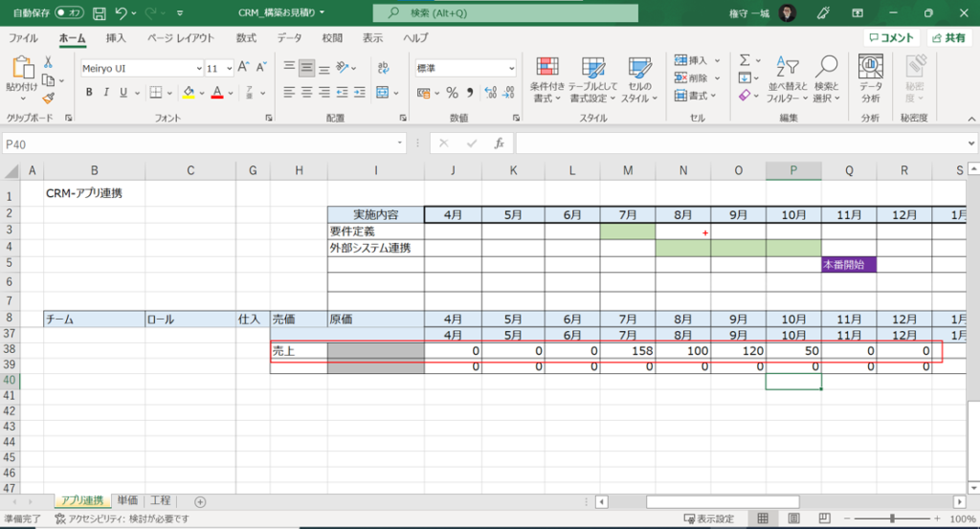The height and width of the screenshot is (529, 980).
Task: Click the コメント button
Action: pyautogui.click(x=891, y=38)
